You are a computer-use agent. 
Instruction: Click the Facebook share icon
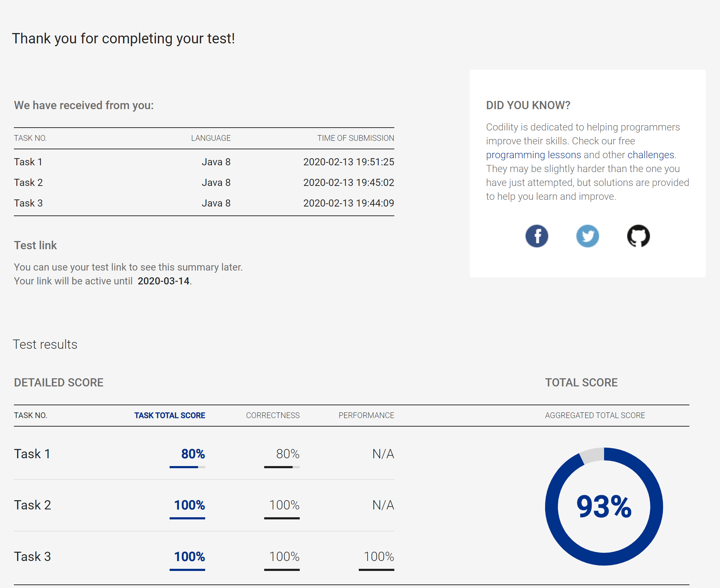(x=537, y=236)
